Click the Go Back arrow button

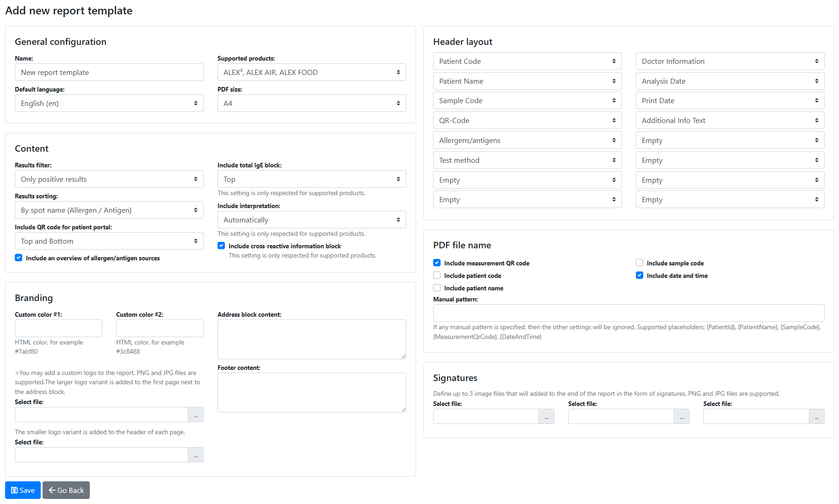click(66, 490)
